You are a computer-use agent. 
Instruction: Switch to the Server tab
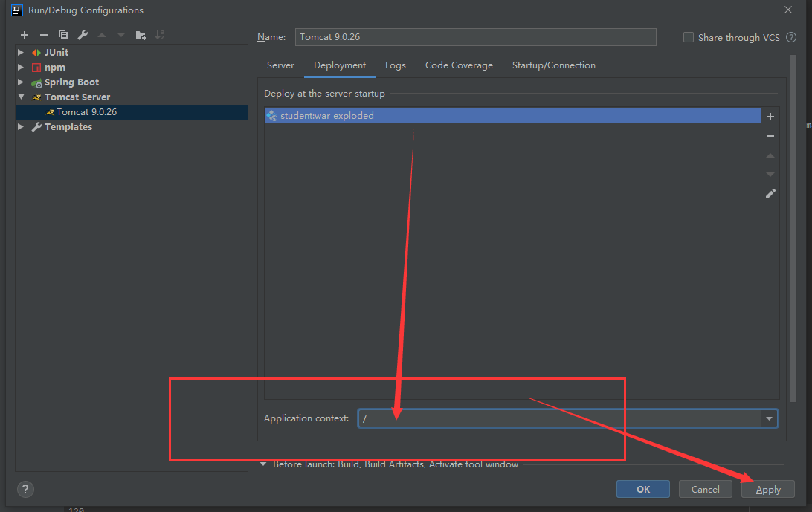click(280, 65)
